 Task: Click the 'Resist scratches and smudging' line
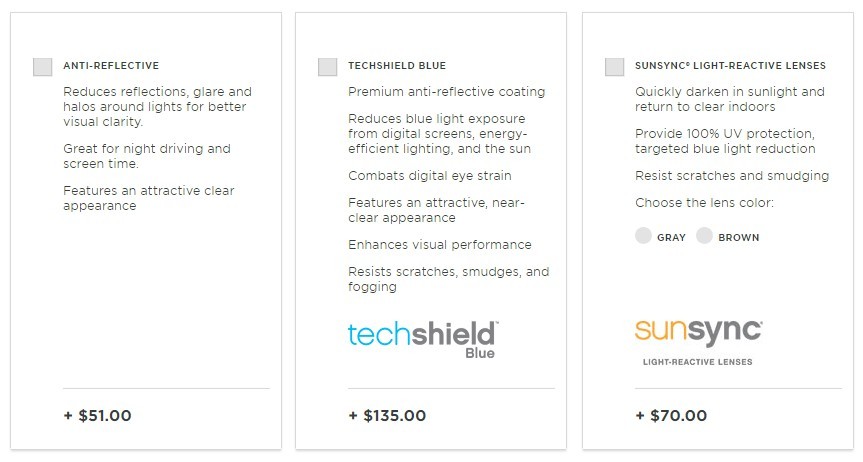point(732,176)
